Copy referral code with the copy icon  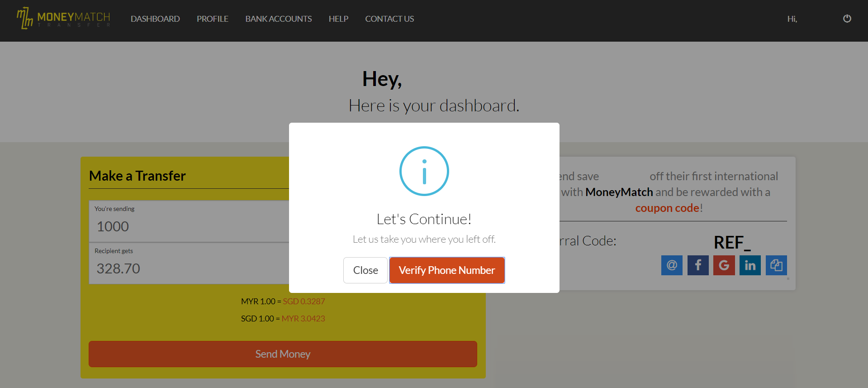[776, 265]
